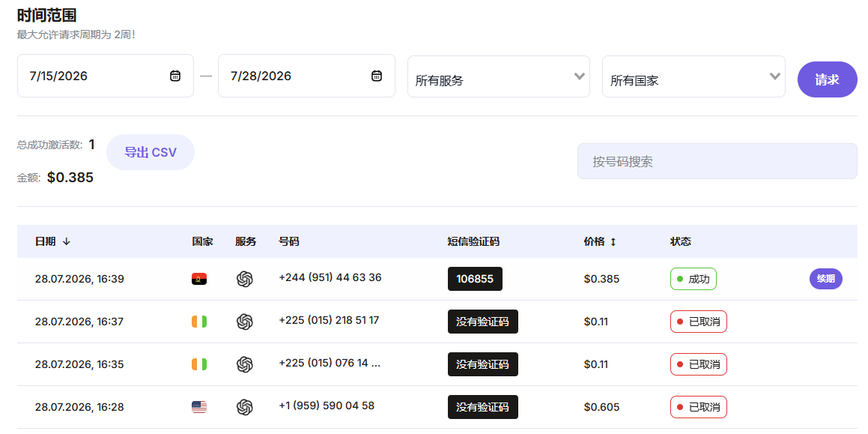Click the 已取消 badge in the 16:28 row

tap(699, 407)
